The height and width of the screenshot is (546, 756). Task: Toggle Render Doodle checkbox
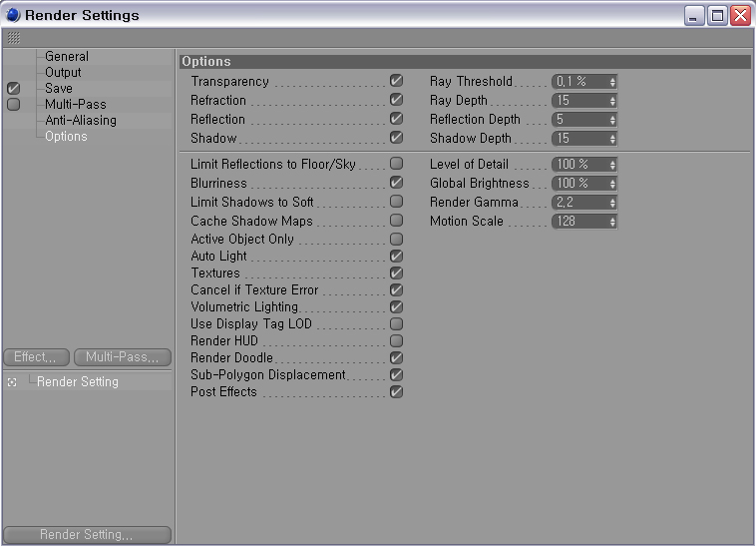point(396,358)
